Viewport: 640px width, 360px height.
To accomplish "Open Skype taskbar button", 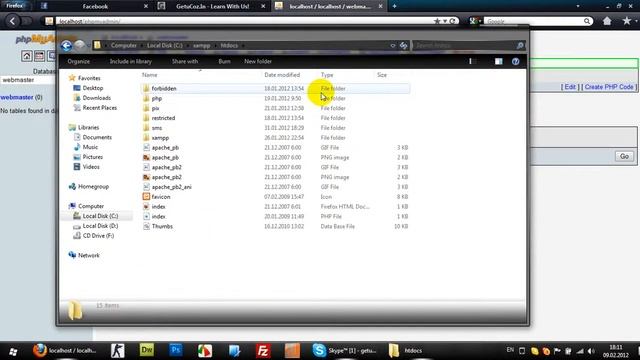I will tap(344, 350).
